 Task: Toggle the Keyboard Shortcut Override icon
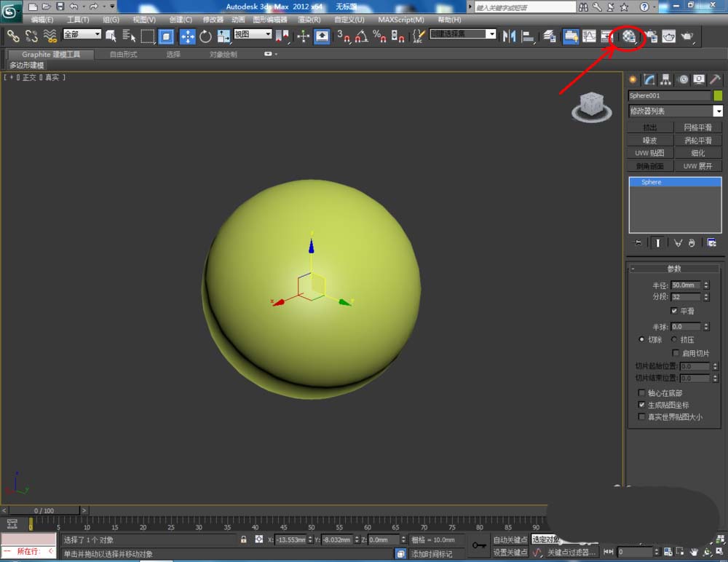[322, 36]
